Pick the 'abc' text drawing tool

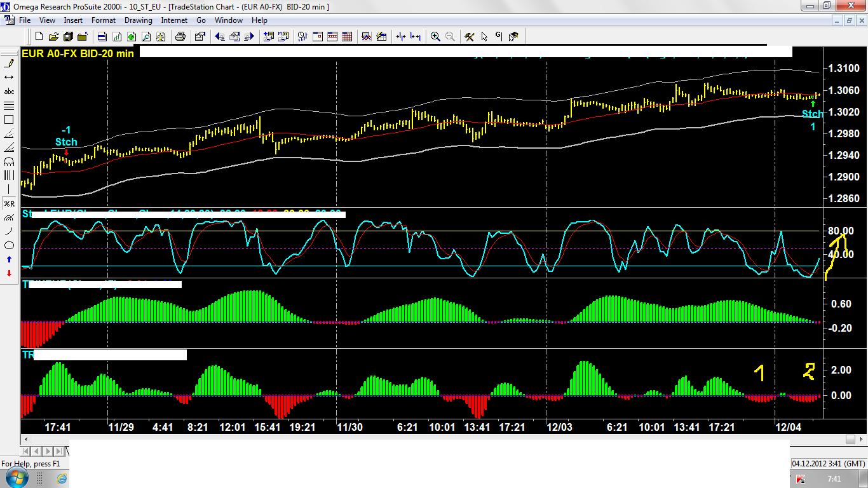pos(10,91)
